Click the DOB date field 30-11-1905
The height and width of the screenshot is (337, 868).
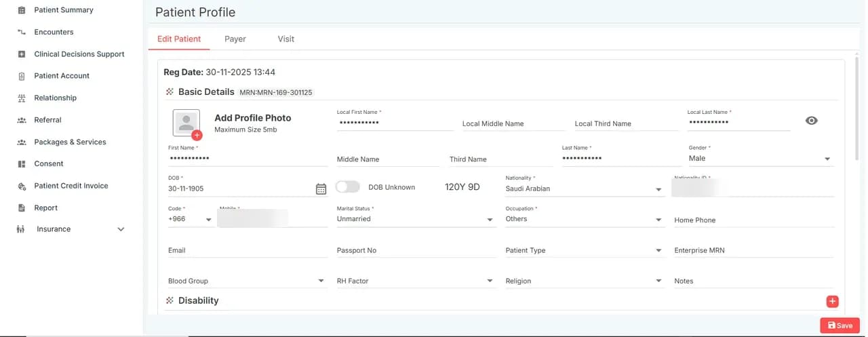(x=241, y=189)
